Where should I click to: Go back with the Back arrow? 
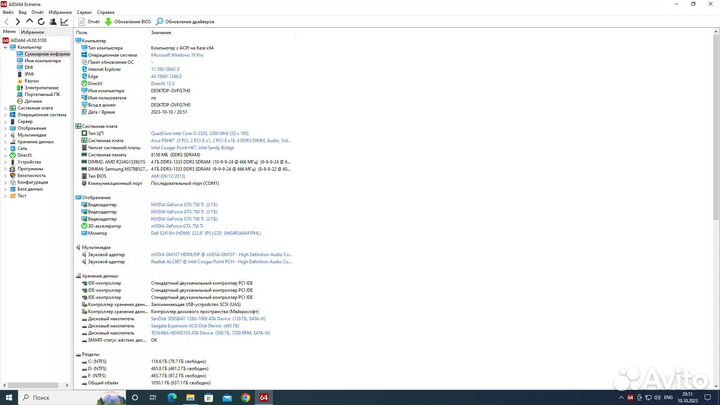click(6, 22)
